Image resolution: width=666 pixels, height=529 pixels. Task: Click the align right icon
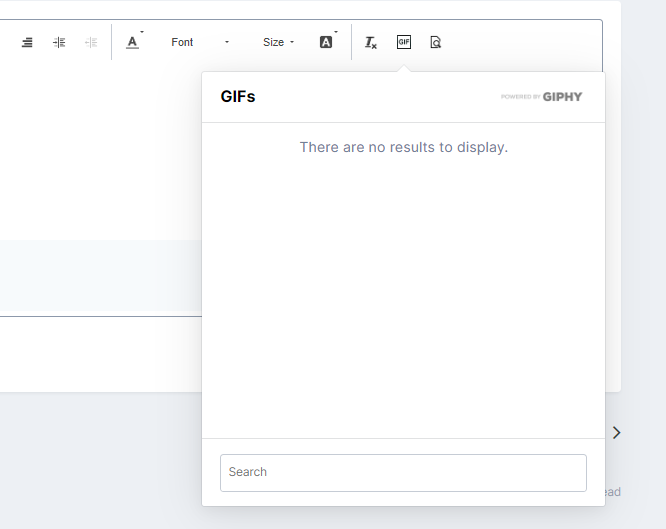coord(27,42)
